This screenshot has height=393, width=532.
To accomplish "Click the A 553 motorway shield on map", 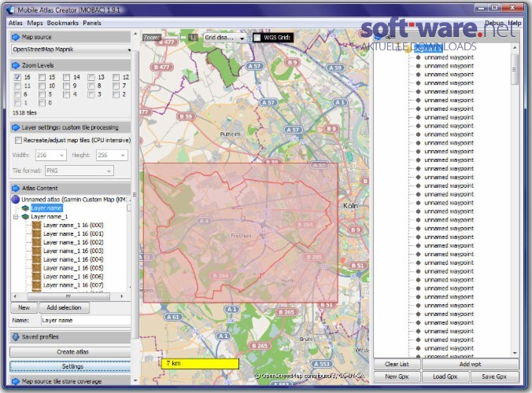I will tap(322, 364).
